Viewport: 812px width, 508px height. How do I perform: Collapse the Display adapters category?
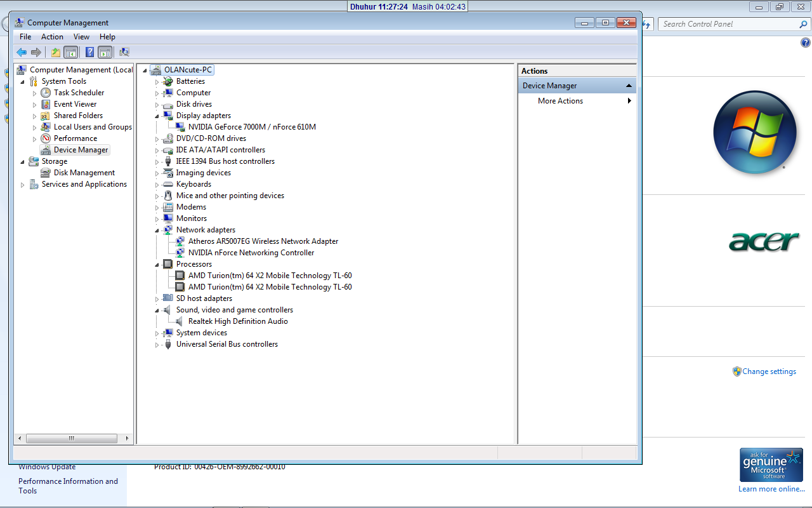coord(157,116)
